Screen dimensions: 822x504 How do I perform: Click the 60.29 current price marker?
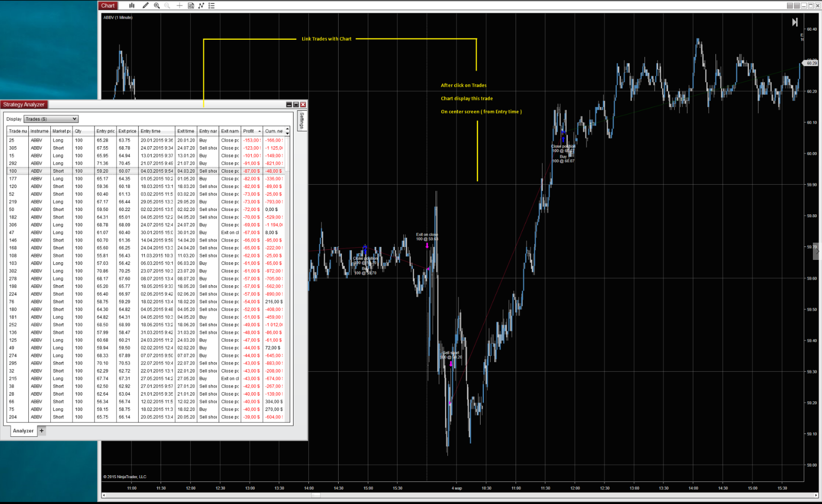point(811,63)
